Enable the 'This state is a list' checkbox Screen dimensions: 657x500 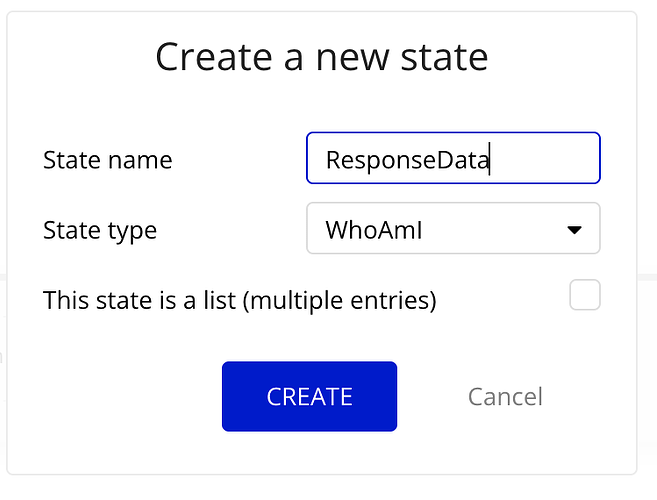click(584, 296)
